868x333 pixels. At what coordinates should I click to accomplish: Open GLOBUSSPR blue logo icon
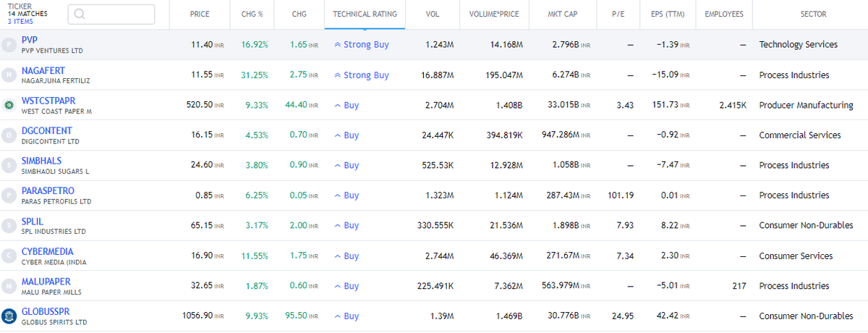[9, 316]
